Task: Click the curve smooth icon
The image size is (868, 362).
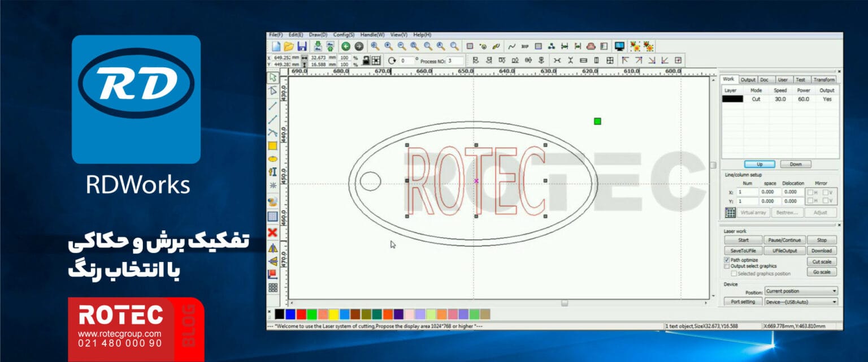Action: point(512,46)
